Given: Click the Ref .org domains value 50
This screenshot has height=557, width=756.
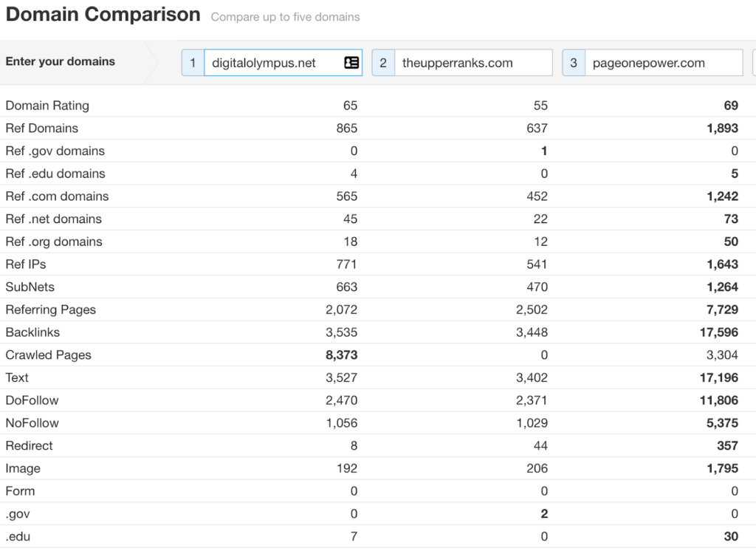Looking at the screenshot, I should (731, 242).
